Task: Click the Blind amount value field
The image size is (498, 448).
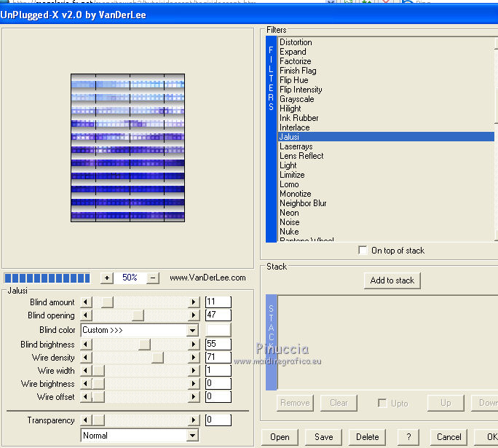Action: click(218, 302)
